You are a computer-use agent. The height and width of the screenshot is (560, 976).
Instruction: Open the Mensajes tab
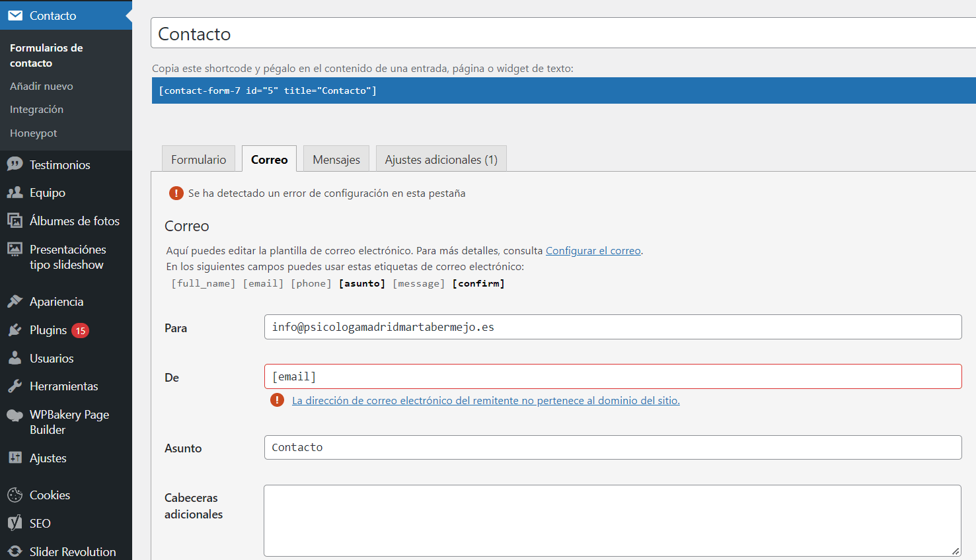(x=336, y=159)
